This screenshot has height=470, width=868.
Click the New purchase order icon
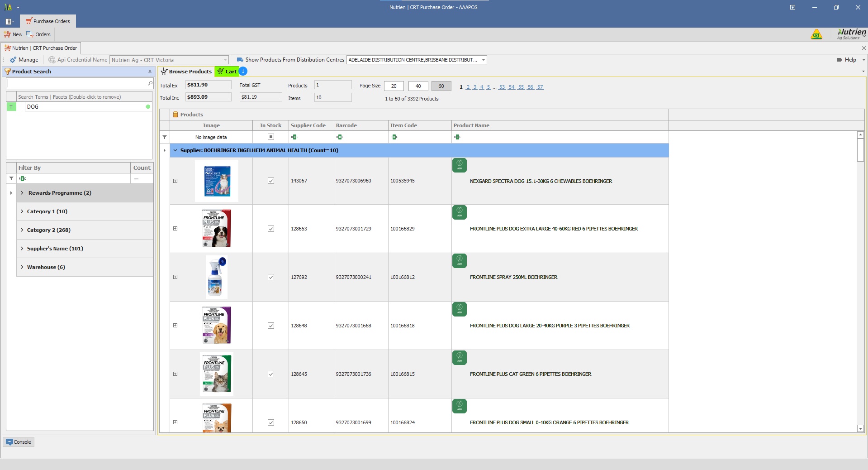pos(7,34)
